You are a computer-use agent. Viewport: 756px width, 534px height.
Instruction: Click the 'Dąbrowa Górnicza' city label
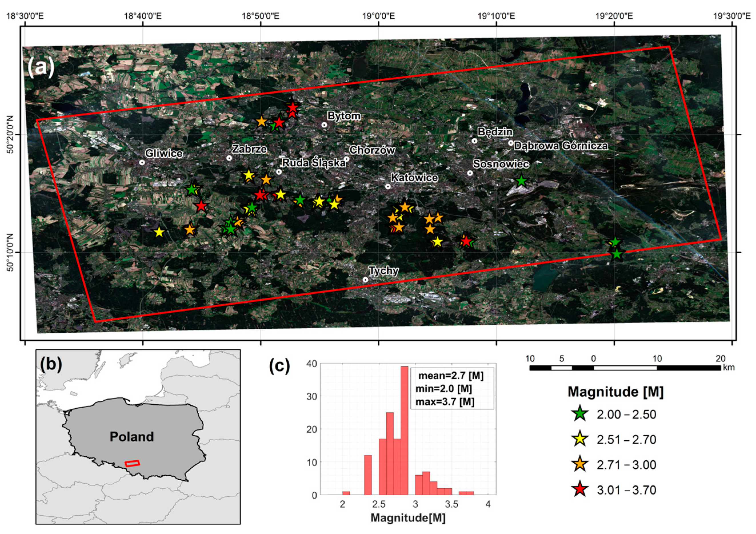tap(561, 146)
